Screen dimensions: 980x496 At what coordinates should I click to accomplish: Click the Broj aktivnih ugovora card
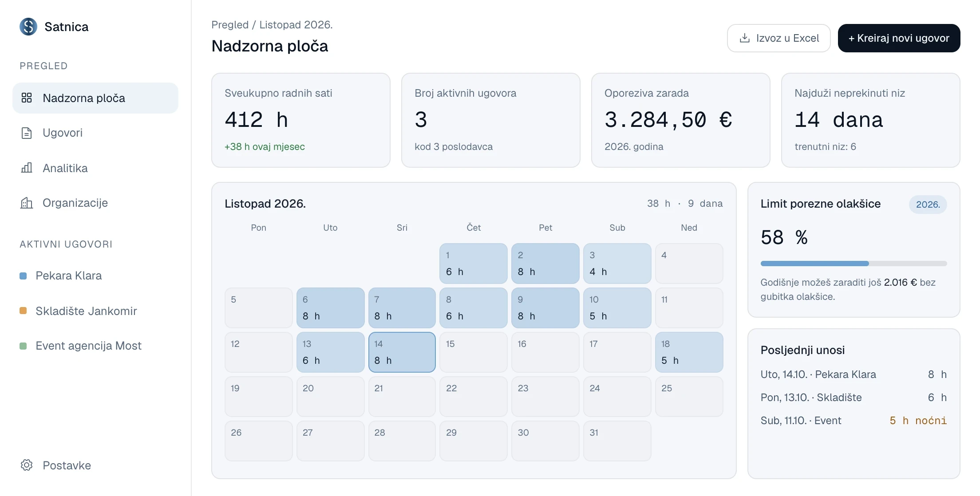click(491, 120)
